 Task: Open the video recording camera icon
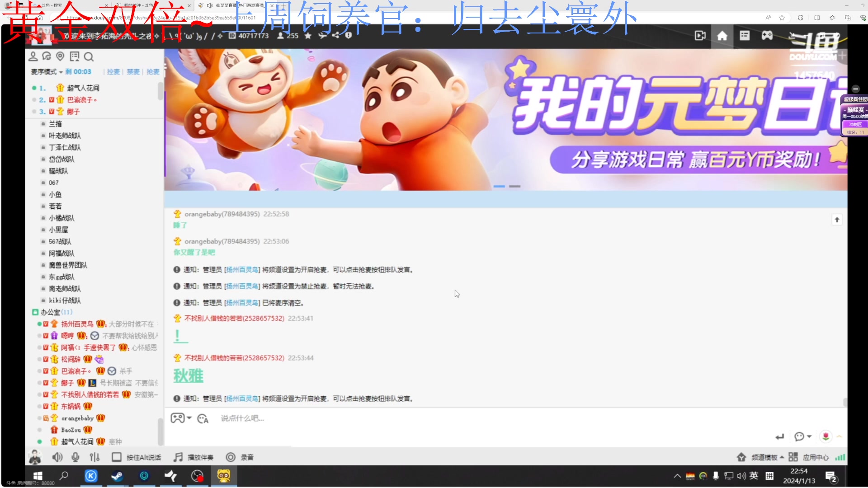coord(700,36)
